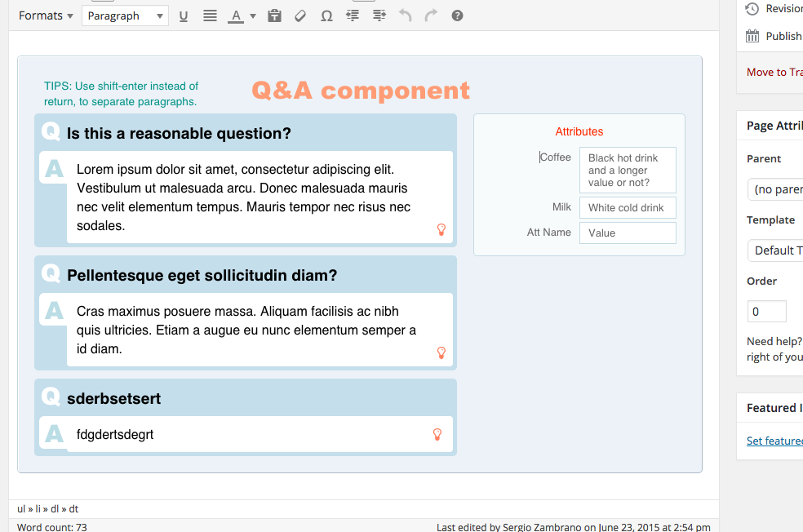The height and width of the screenshot is (532, 803).
Task: Open the Formats dropdown menu
Action: (x=46, y=16)
